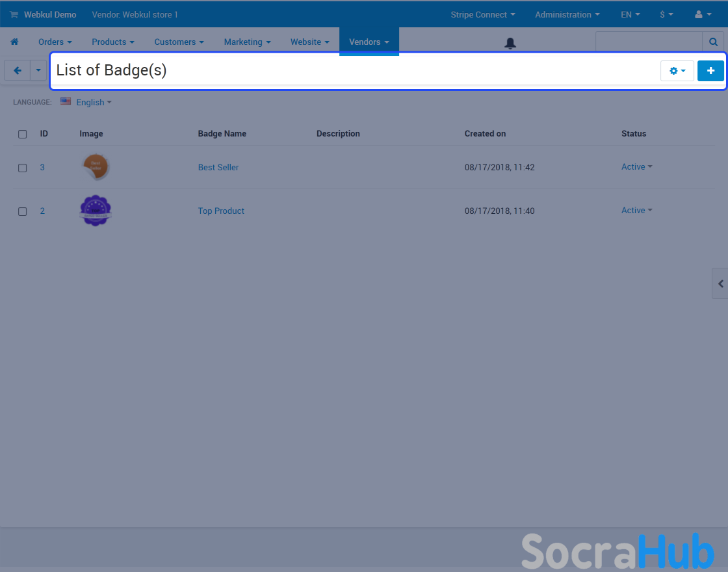
Task: Open the Vendors menu
Action: coord(369,42)
